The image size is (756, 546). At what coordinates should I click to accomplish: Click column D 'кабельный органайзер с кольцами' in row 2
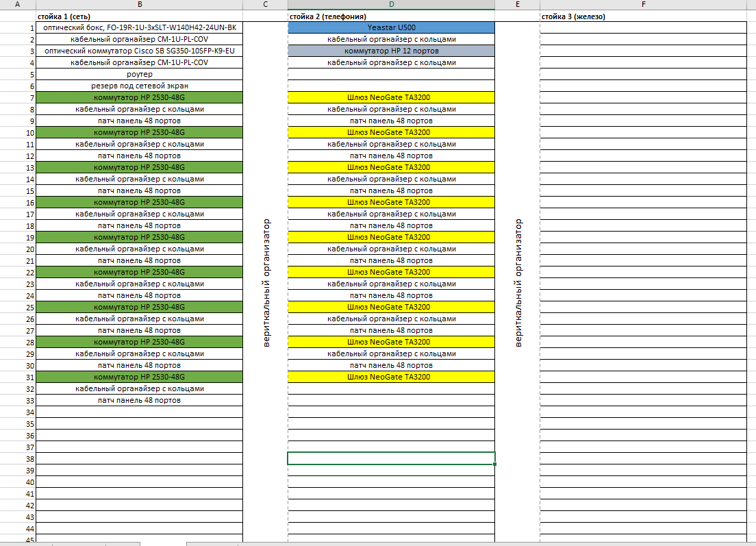pos(391,39)
